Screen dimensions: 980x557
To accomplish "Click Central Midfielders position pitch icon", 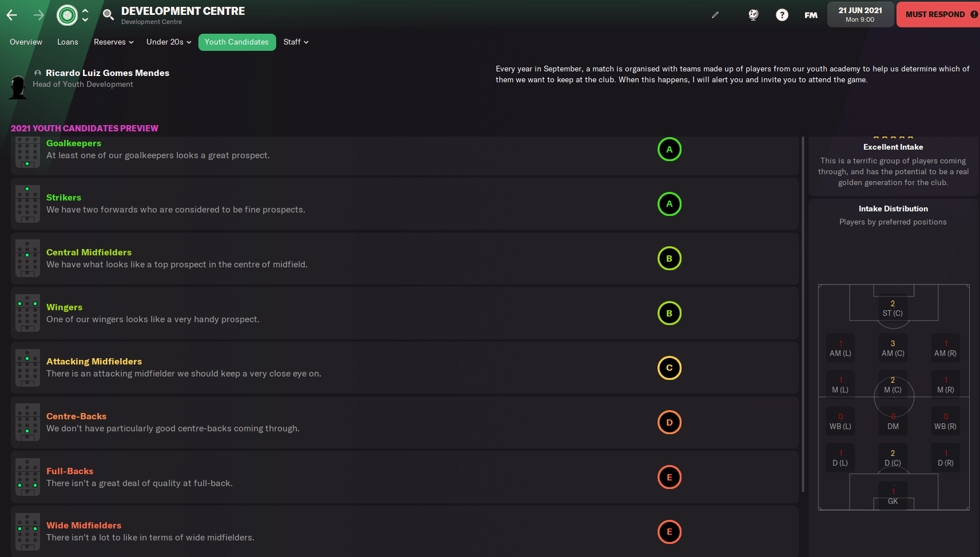I will 27,258.
